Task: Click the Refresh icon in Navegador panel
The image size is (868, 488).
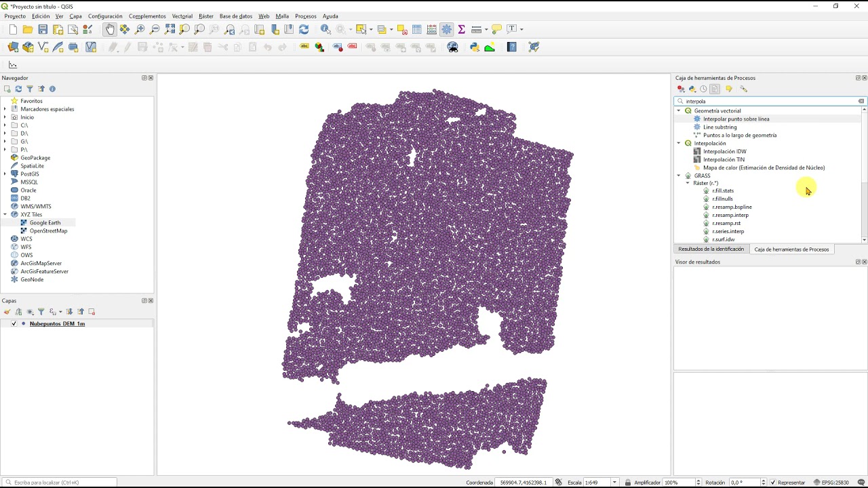Action: pyautogui.click(x=18, y=89)
